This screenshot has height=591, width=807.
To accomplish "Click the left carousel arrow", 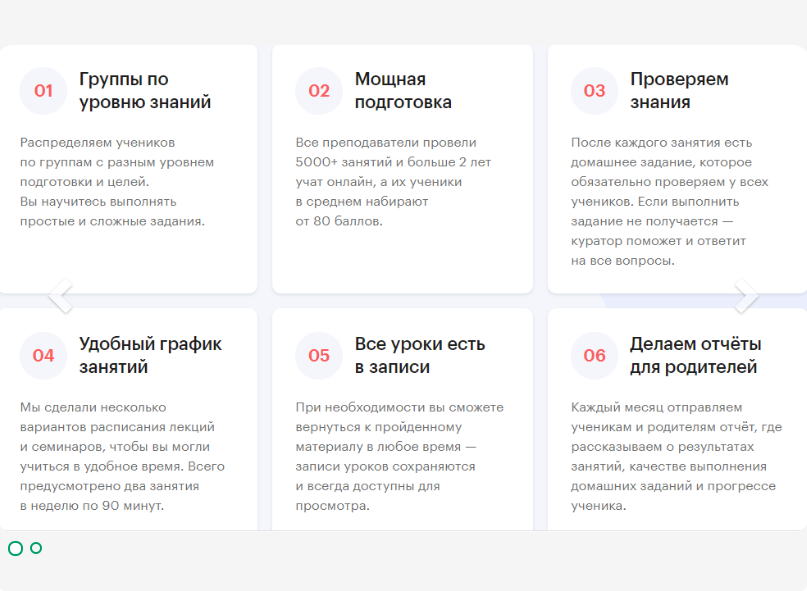I will pyautogui.click(x=61, y=296).
